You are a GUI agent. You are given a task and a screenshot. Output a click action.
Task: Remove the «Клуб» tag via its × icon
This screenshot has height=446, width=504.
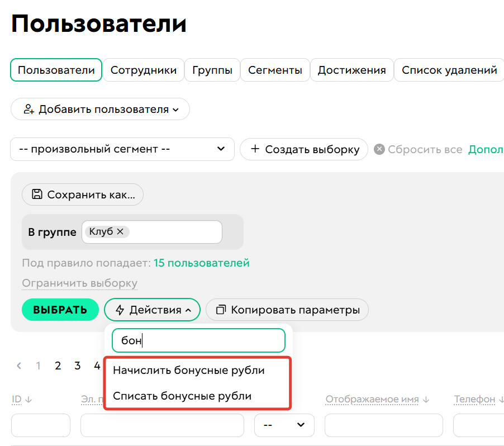click(x=120, y=231)
